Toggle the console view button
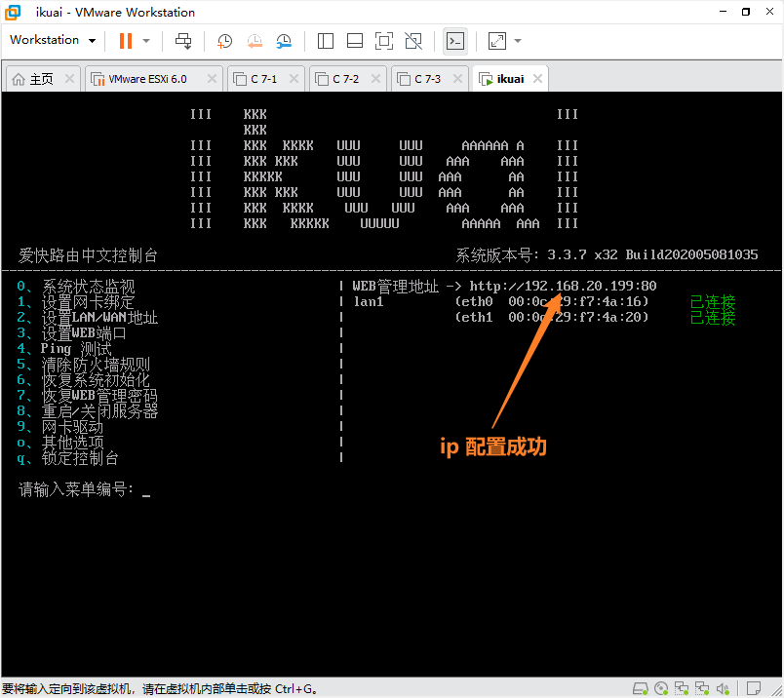This screenshot has height=698, width=784. coord(454,41)
